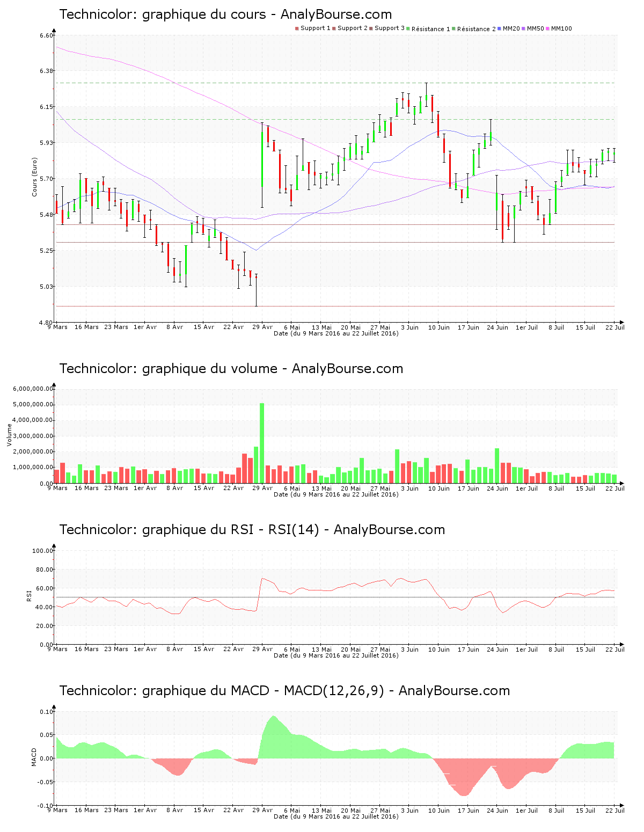The width and height of the screenshot is (644, 832).
Task: Click the 'Volume' y-axis label
Action: 9,435
